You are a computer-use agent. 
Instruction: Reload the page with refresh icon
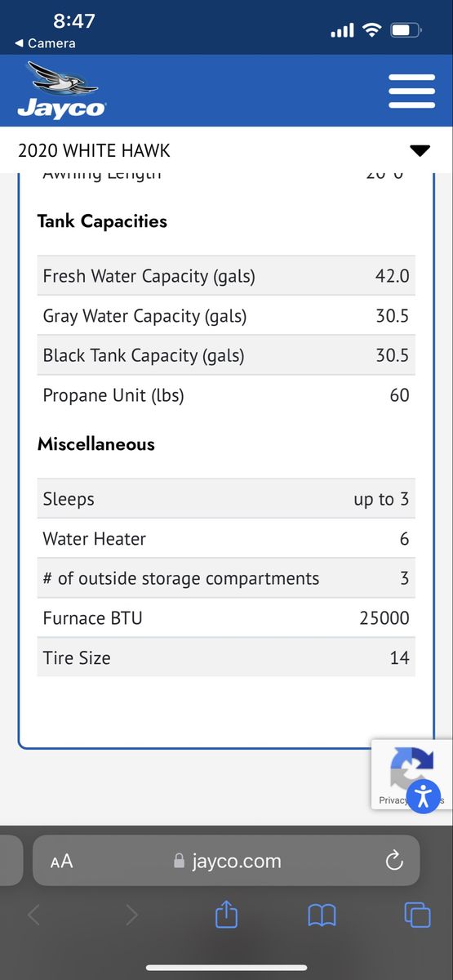point(394,860)
